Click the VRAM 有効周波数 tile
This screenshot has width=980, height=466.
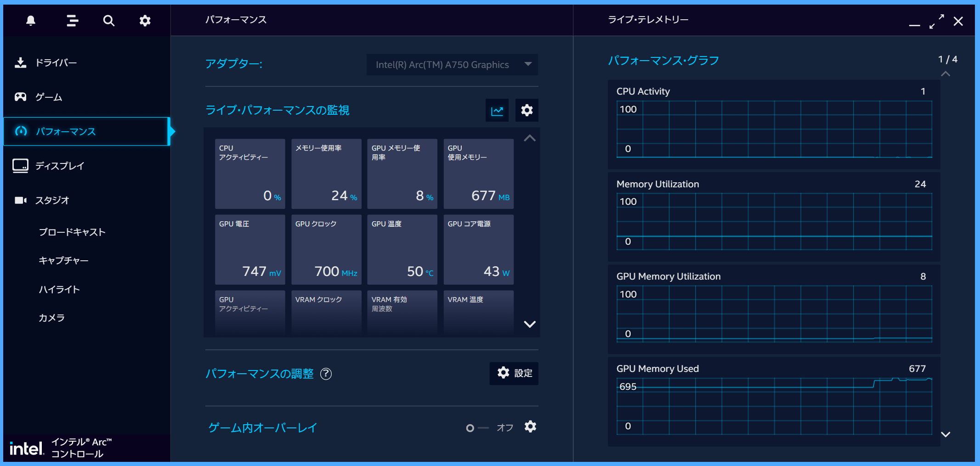tap(402, 312)
